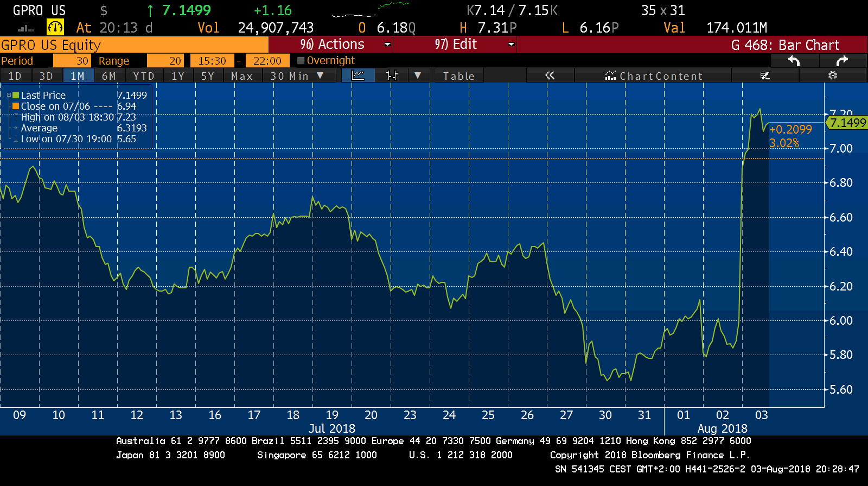Click the double-chevron collapse icon
Viewport: 868px width, 486px height.
pos(550,75)
